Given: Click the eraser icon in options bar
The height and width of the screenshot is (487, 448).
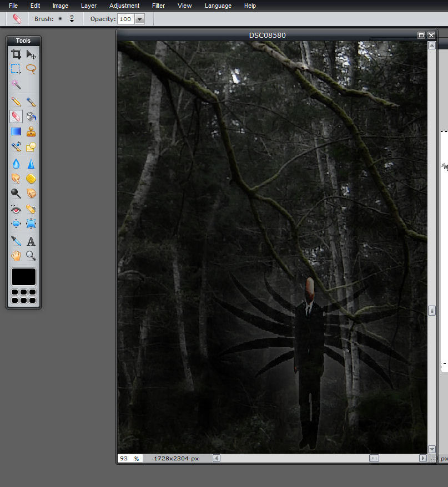Looking at the screenshot, I should pos(17,19).
